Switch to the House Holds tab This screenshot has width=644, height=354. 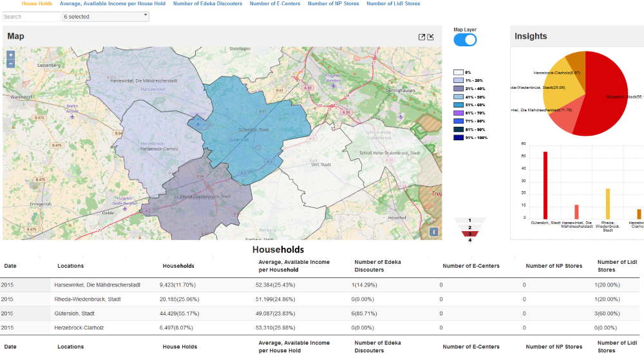click(37, 4)
